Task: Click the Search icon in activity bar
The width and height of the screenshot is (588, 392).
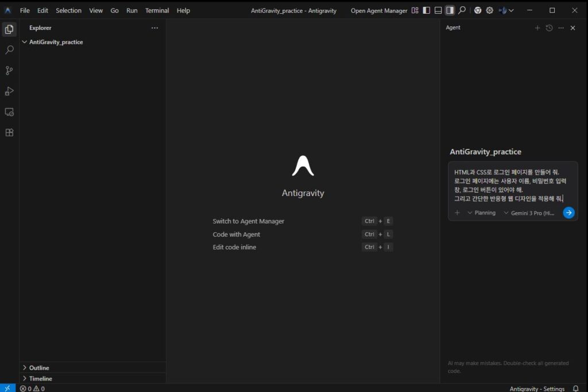Action: click(9, 50)
